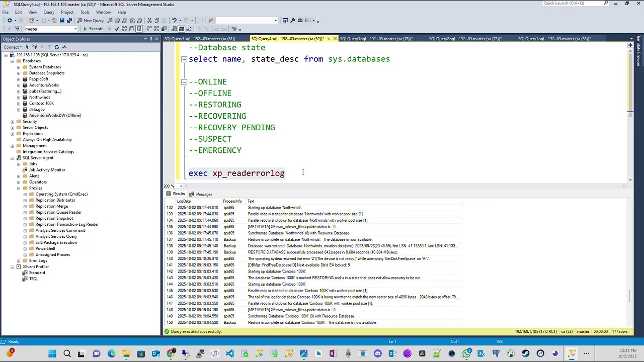644x362 pixels.
Task: Click Object Explorer filter icon
Action: (49, 47)
